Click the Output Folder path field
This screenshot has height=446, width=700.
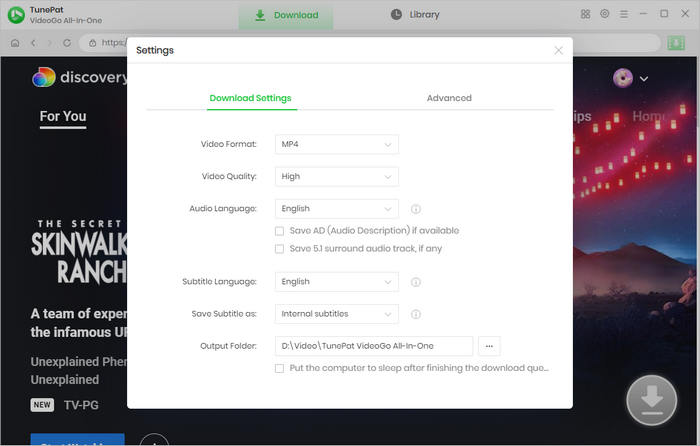374,346
